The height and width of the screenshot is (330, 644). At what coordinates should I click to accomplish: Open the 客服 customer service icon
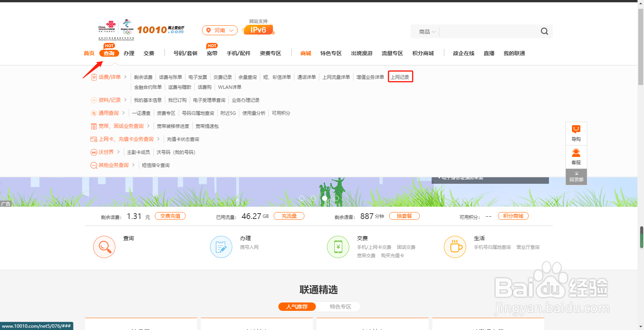[576, 153]
